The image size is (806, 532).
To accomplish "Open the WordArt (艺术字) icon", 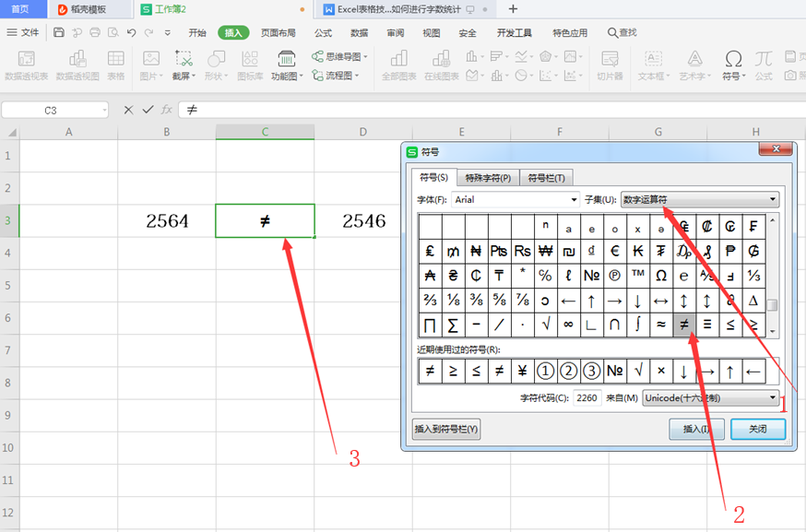I will (694, 65).
